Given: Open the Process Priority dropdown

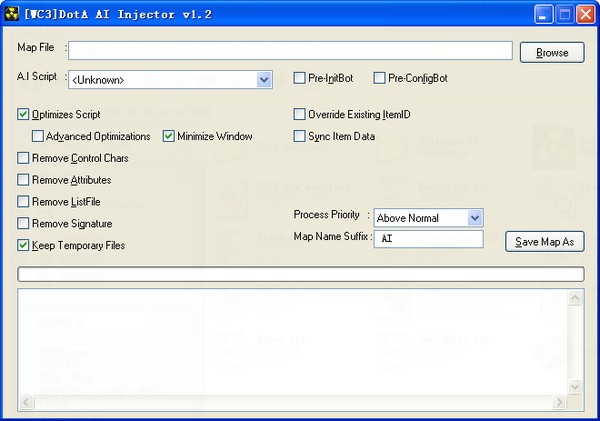Looking at the screenshot, I should point(474,218).
